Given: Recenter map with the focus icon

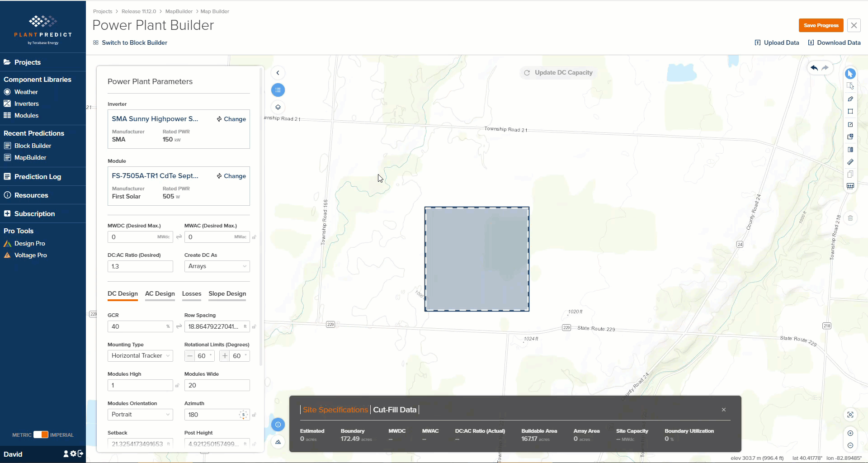Looking at the screenshot, I should point(850,415).
